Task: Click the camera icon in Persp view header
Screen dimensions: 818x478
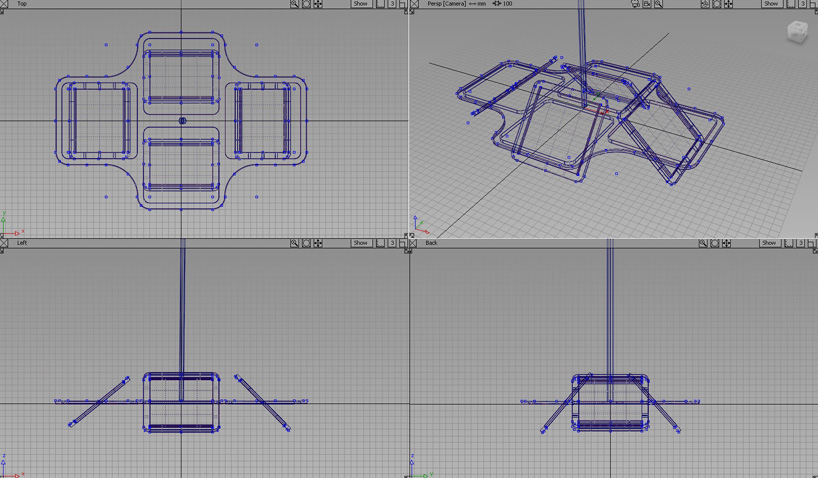Action: [635, 4]
